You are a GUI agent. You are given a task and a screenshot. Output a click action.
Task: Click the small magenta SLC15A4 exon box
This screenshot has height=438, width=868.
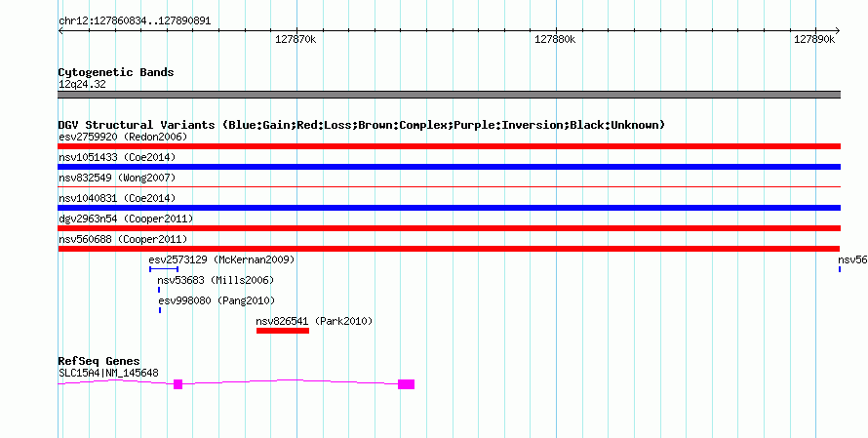click(178, 384)
